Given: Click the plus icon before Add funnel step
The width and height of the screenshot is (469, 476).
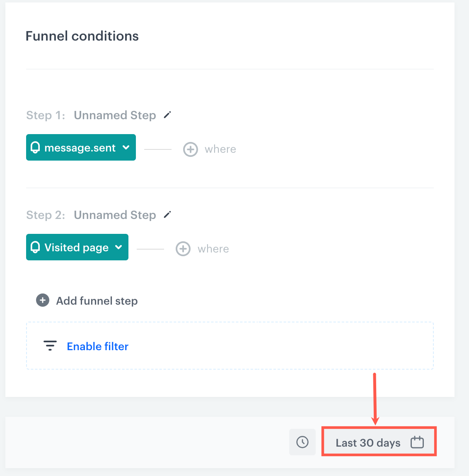Looking at the screenshot, I should pyautogui.click(x=42, y=301).
